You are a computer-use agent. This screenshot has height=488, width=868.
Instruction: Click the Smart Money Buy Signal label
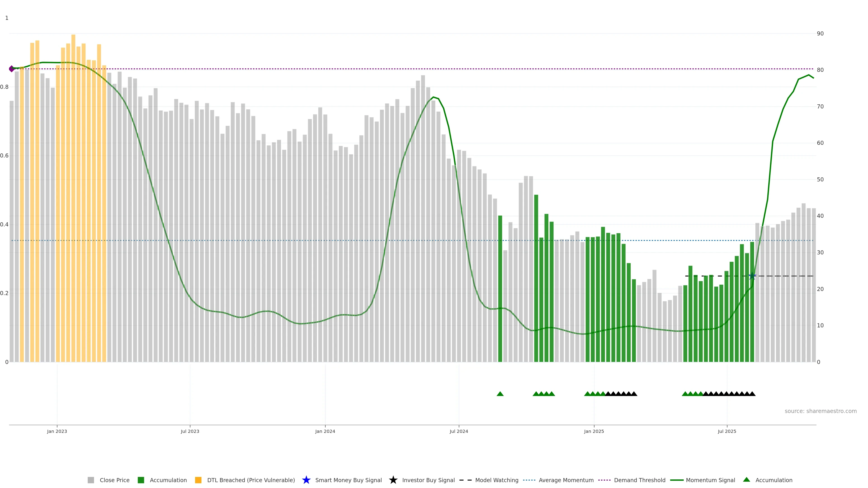tap(348, 480)
